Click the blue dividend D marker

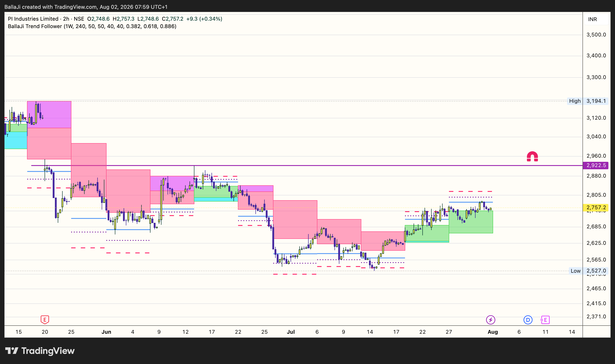pyautogui.click(x=528, y=320)
